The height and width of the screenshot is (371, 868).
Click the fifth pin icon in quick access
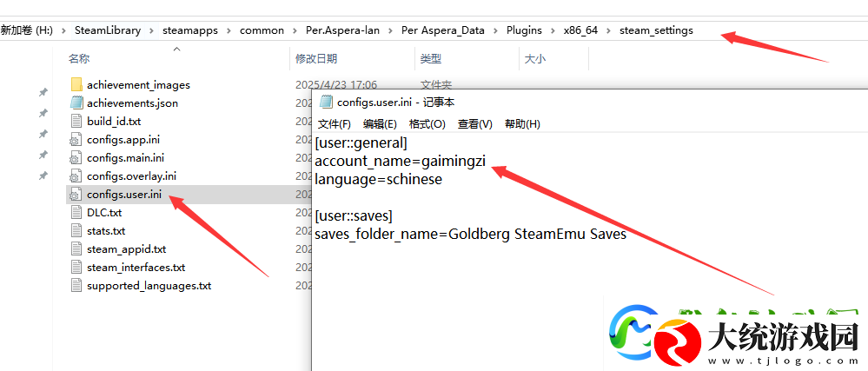[x=43, y=176]
